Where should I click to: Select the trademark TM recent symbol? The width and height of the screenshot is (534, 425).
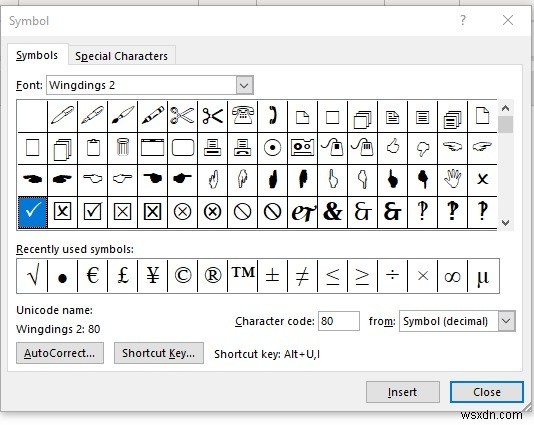click(242, 276)
